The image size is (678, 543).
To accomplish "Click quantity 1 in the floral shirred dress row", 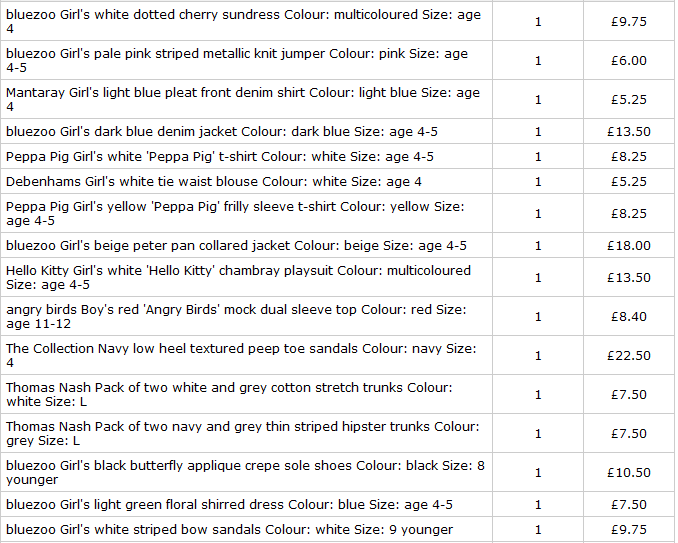I will tap(538, 505).
